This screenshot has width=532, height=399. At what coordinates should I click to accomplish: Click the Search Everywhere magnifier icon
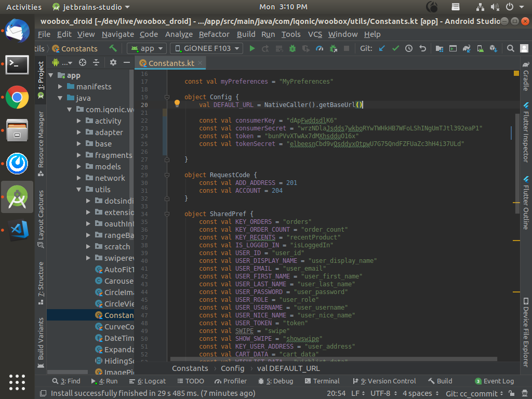510,48
